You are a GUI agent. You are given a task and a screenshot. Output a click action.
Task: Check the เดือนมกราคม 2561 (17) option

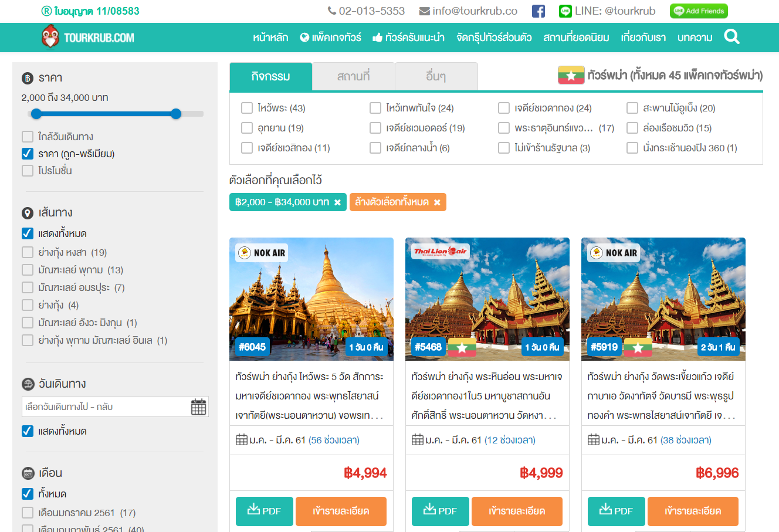coord(28,513)
